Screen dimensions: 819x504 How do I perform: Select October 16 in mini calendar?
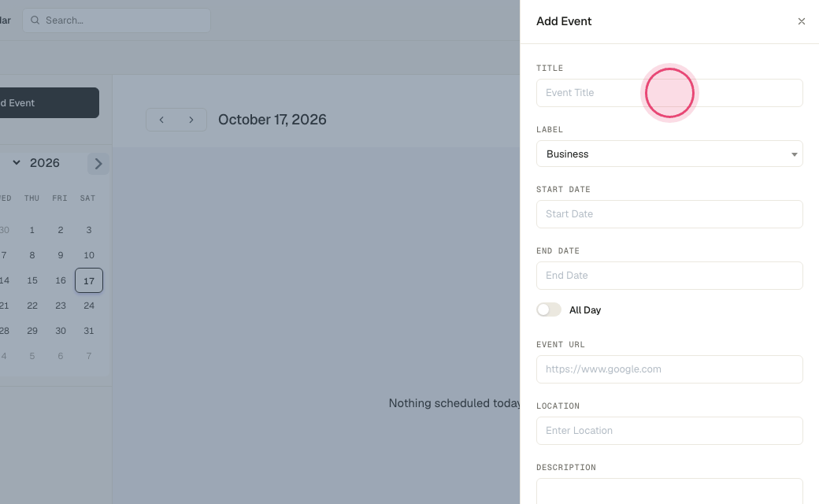[x=61, y=281]
